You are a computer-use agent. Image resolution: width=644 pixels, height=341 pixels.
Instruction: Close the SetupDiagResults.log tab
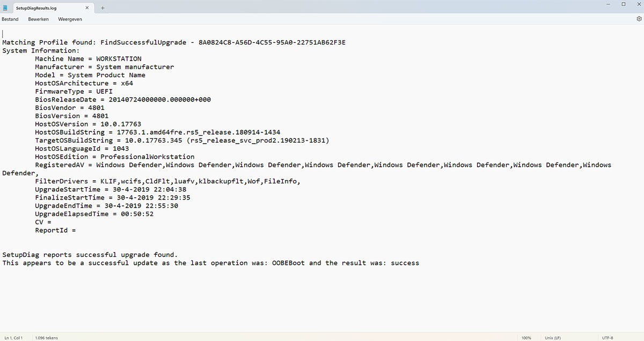(87, 8)
